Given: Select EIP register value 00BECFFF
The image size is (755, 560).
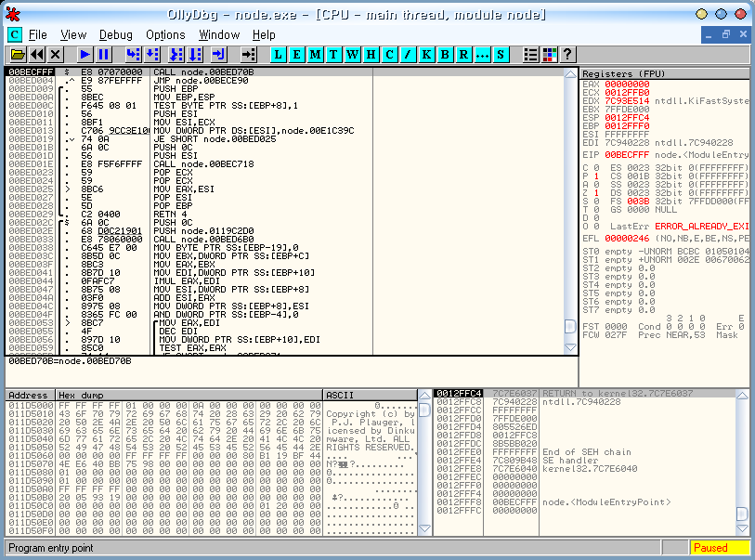Looking at the screenshot, I should (627, 155).
